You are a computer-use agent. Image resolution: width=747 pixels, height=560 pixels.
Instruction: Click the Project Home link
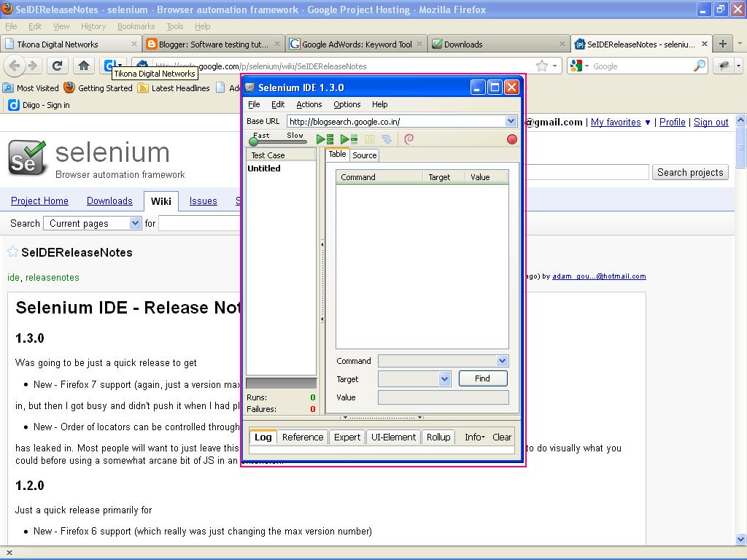(39, 201)
